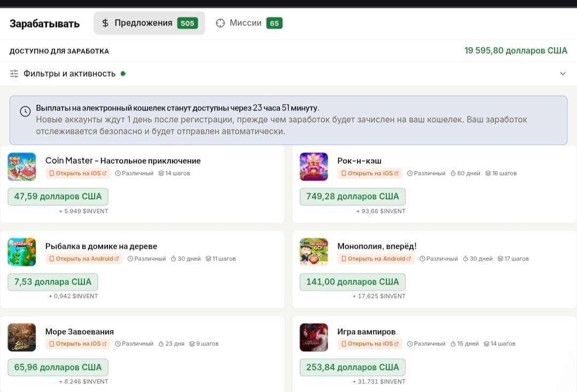Click the 9 шагов label on Море Завоевания
The height and width of the screenshot is (392, 577).
pyautogui.click(x=204, y=344)
